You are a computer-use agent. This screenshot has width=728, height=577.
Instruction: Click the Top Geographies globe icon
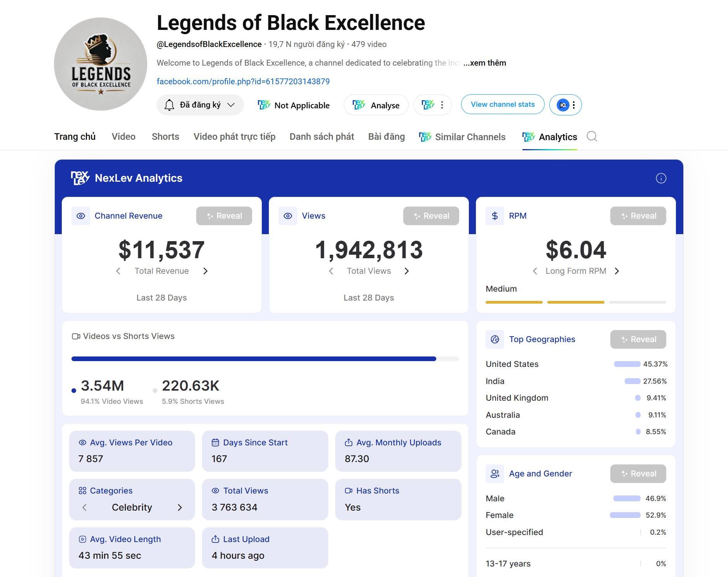pyautogui.click(x=495, y=339)
